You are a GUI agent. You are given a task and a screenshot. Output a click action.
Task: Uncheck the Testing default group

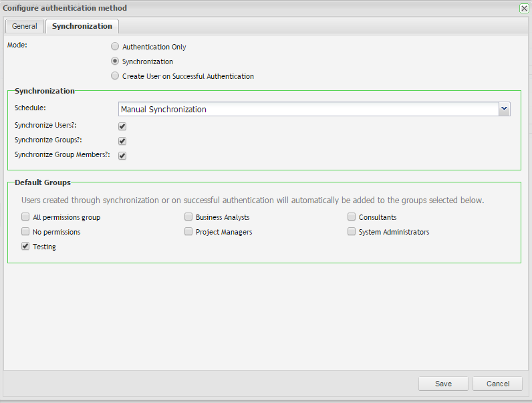[25, 247]
